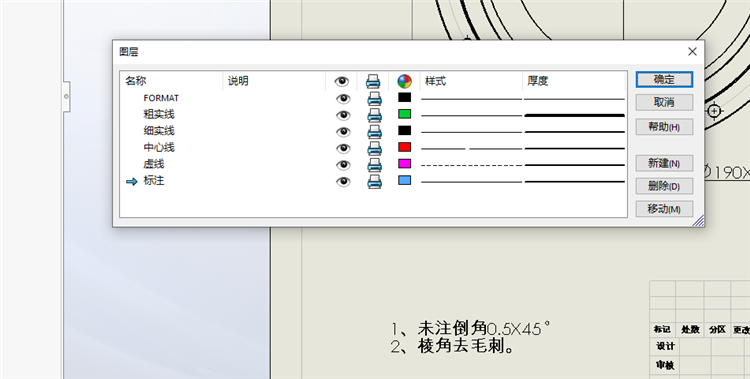Open line style options for 虚线 layer
The height and width of the screenshot is (379, 750).
coord(471,165)
